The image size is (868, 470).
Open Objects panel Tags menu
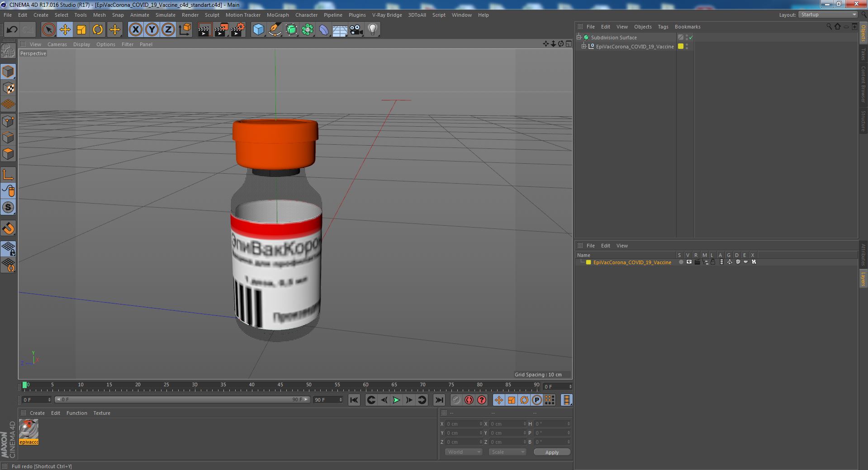(x=663, y=27)
